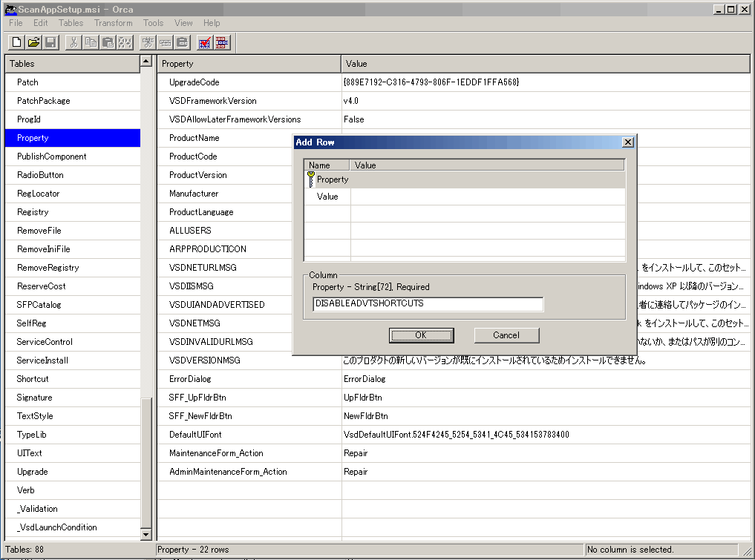Click the Tables list scroll up arrow
Viewport: 755px width, 560px height.
coord(146,61)
